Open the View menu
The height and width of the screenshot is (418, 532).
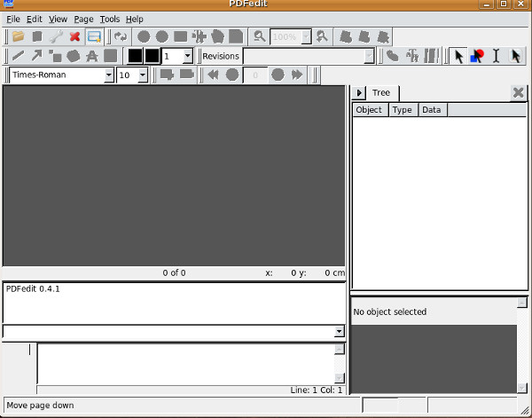click(x=58, y=19)
